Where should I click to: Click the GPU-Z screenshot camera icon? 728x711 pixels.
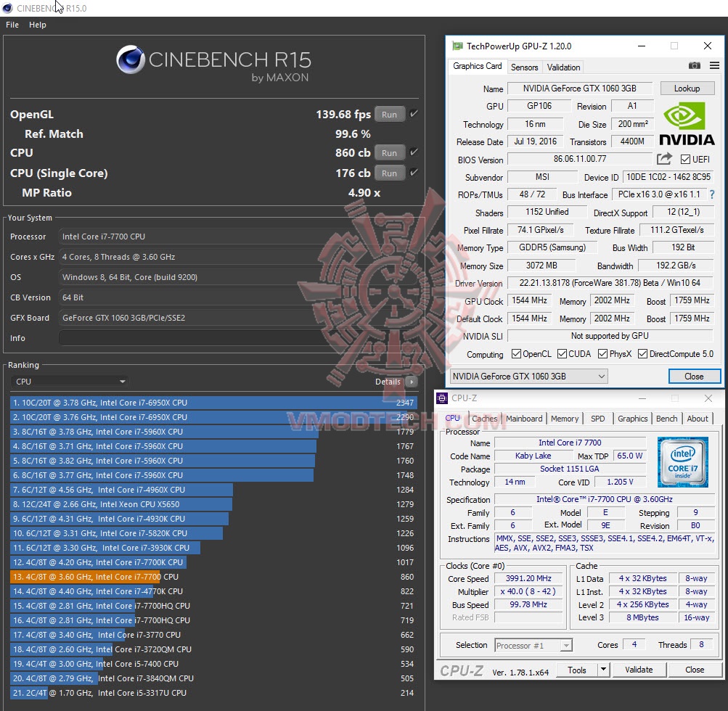click(x=694, y=65)
